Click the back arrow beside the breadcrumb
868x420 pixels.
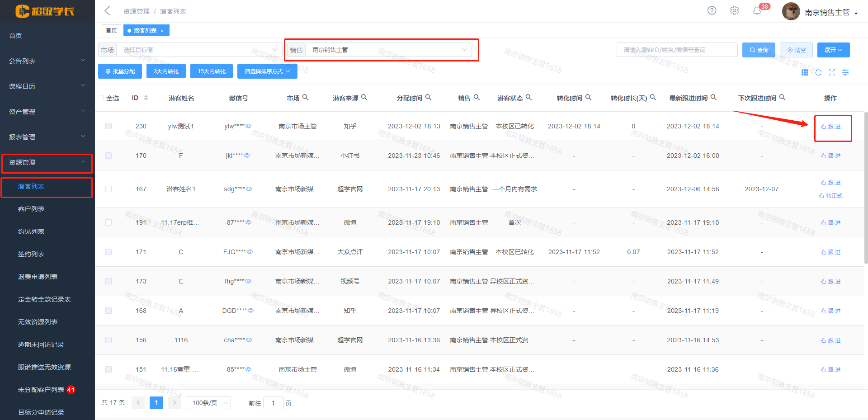tap(108, 11)
